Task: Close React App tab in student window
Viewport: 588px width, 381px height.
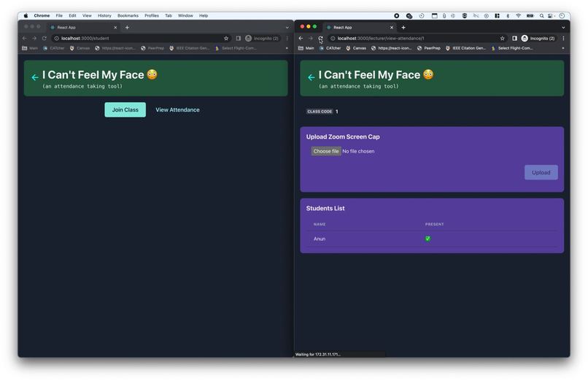Action: (x=115, y=28)
